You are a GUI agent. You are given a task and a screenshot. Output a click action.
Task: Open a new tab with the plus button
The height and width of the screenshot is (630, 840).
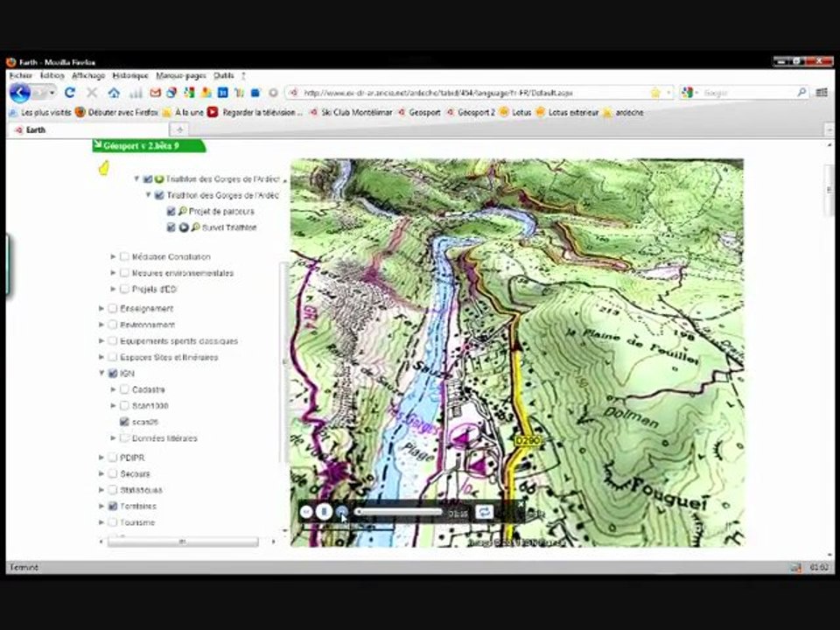point(179,129)
